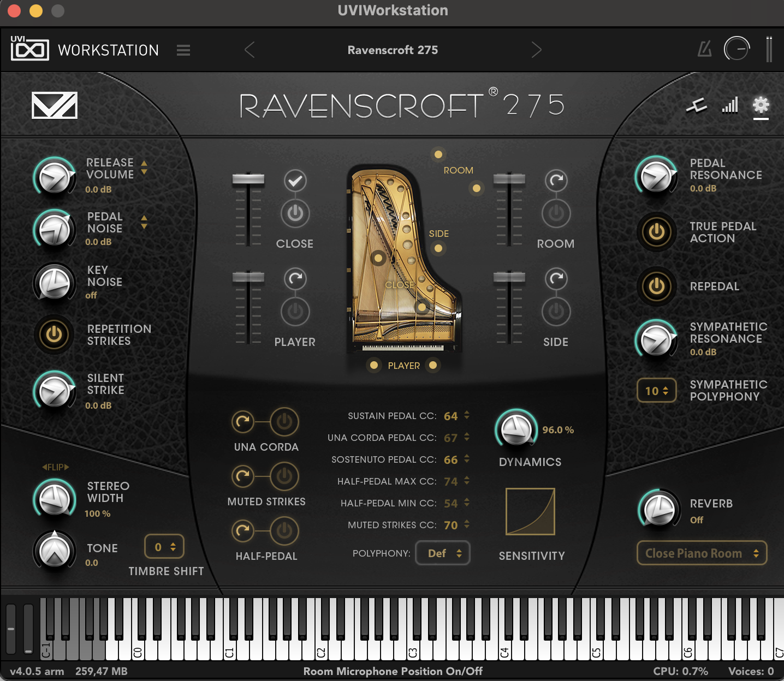Screen dimensions: 784x681
Task: Click SILENT STRIKE knob
Action: click(x=55, y=390)
